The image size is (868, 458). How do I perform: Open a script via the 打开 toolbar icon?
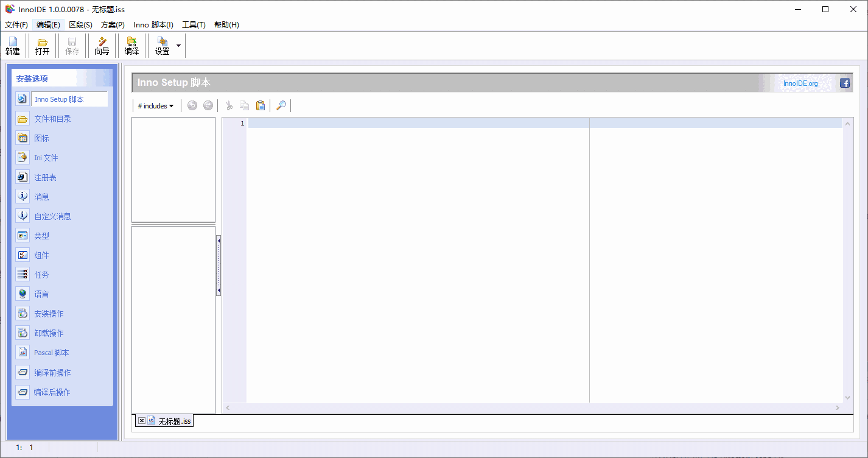(x=41, y=45)
